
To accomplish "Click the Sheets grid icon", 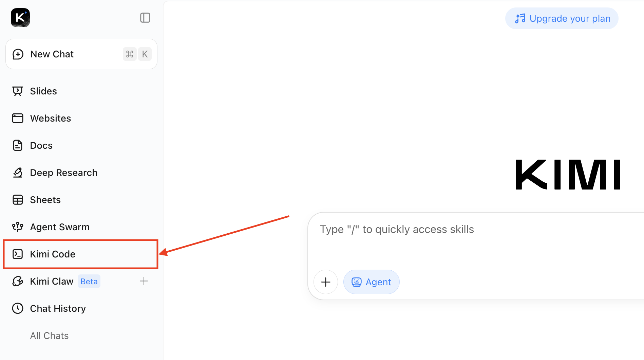I will pos(18,200).
